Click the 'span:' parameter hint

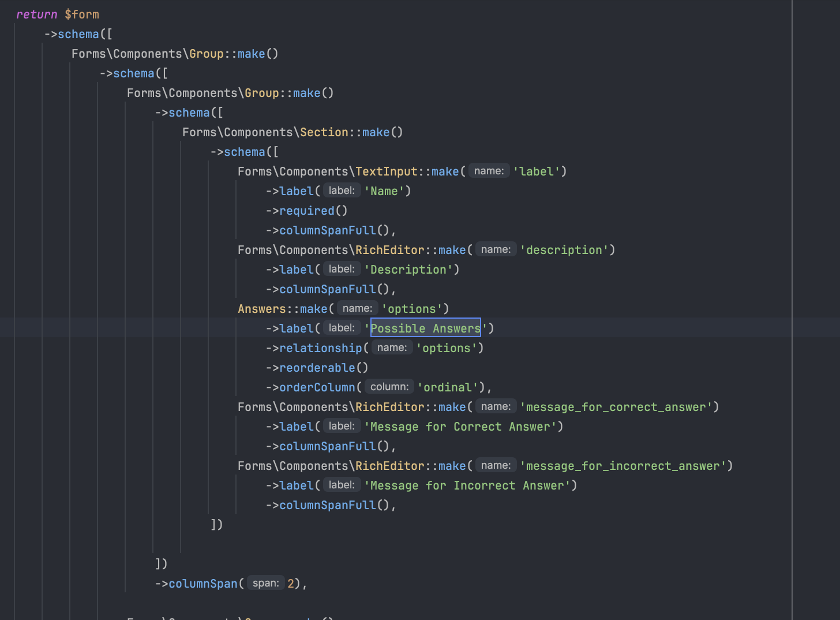[266, 583]
